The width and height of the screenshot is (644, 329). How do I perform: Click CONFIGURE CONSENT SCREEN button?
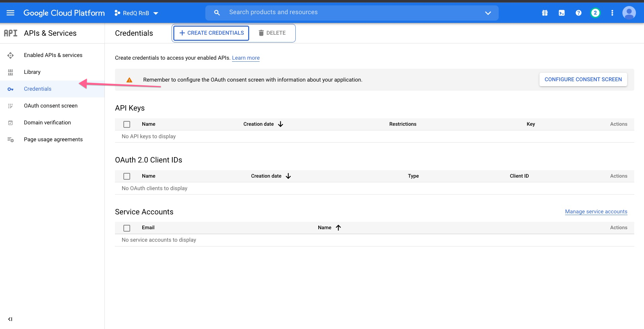[x=583, y=80]
